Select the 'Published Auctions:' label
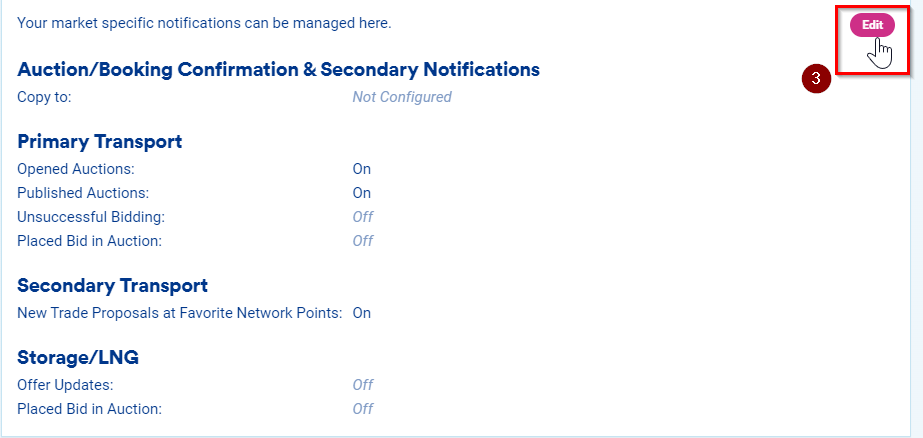 point(83,193)
